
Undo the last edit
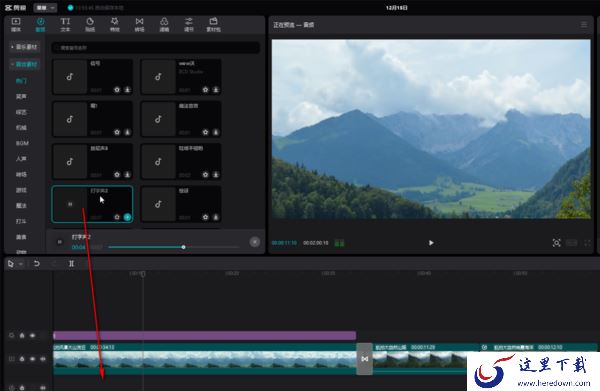click(37, 264)
